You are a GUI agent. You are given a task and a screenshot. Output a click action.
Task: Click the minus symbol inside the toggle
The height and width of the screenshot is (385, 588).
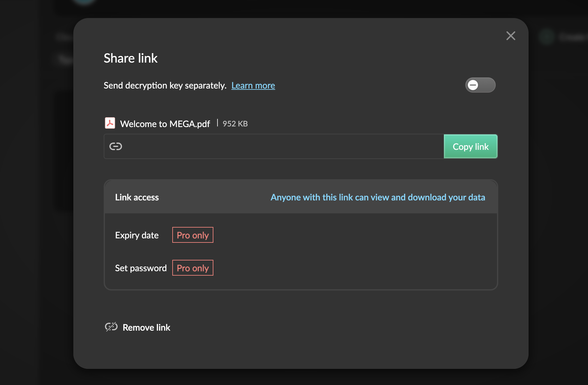473,85
